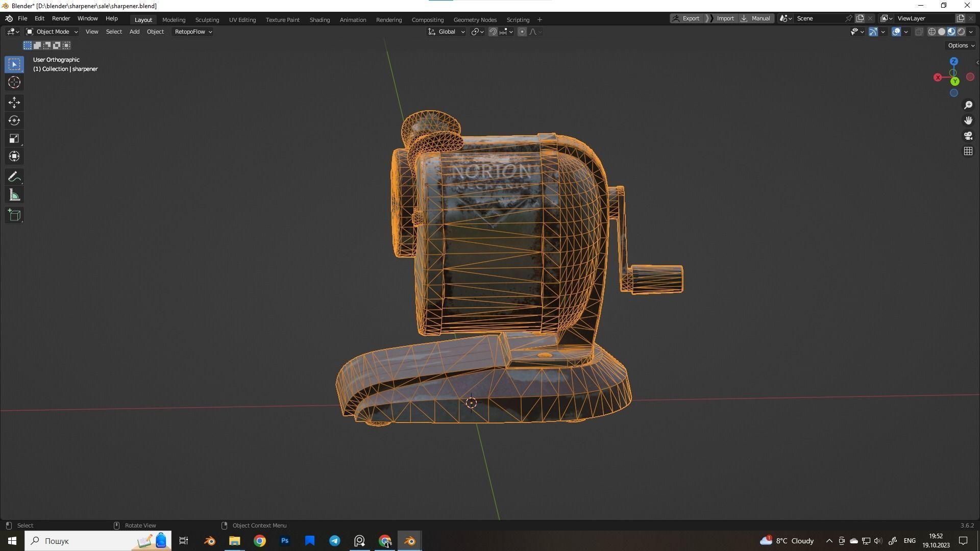Expand the Options dropdown
The image size is (980, 551).
[x=961, y=45]
